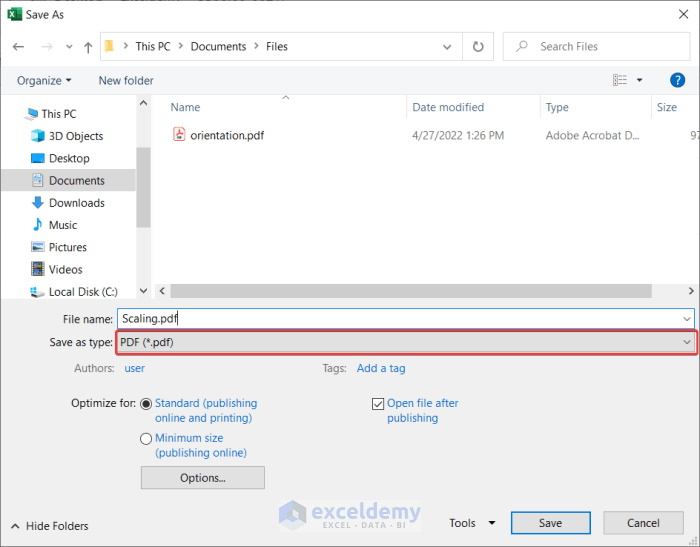
Task: Open help with the blue question mark icon
Action: (x=677, y=80)
